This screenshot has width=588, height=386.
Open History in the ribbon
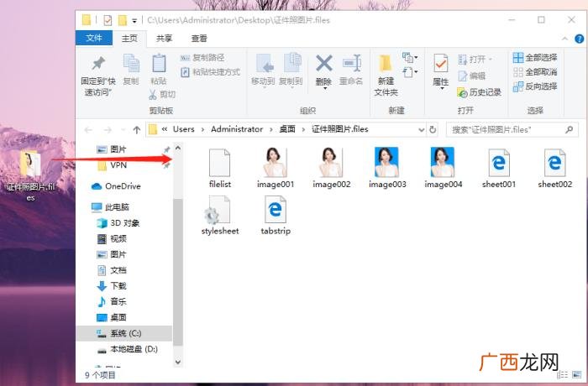click(x=480, y=92)
